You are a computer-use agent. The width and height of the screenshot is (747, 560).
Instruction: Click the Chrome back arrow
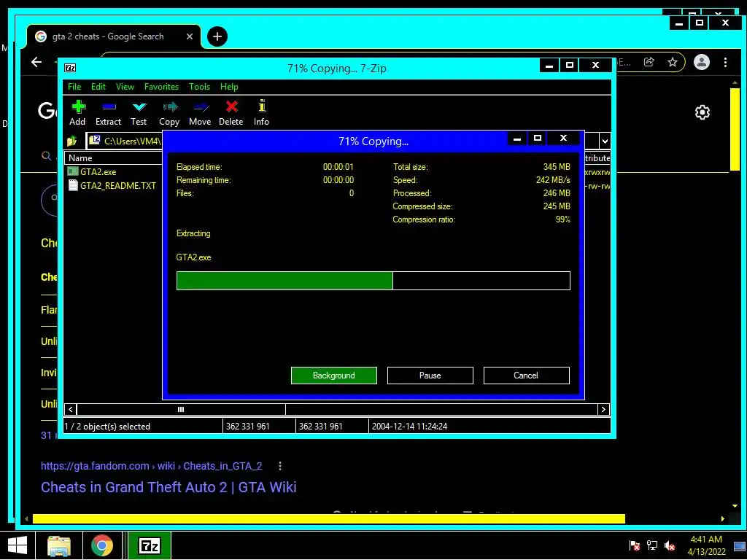(x=36, y=62)
